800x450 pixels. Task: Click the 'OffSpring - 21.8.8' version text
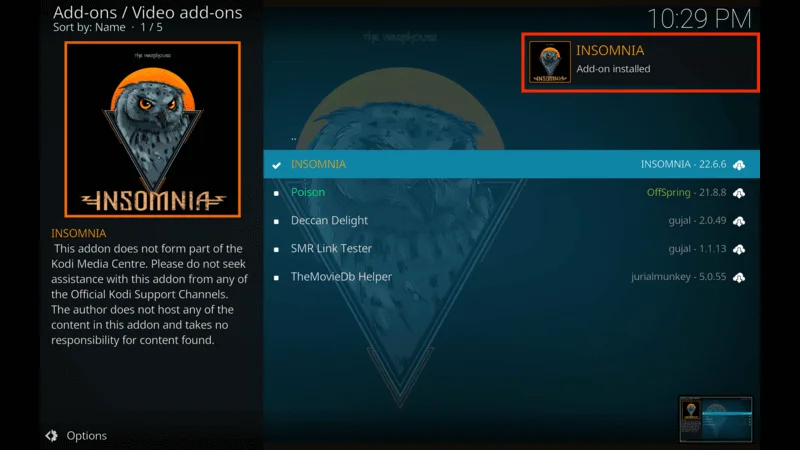point(686,192)
